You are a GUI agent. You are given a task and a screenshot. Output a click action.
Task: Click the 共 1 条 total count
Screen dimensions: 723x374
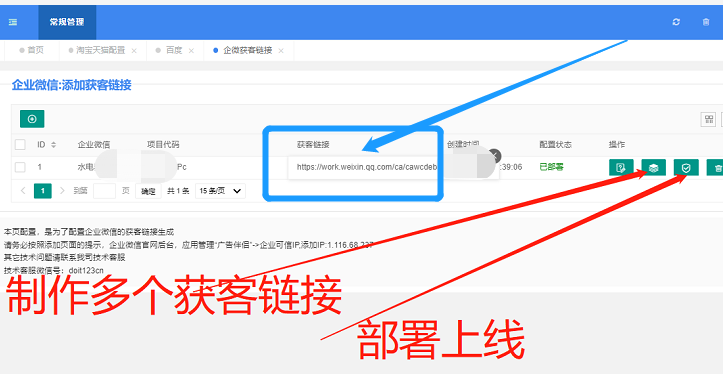(x=178, y=191)
